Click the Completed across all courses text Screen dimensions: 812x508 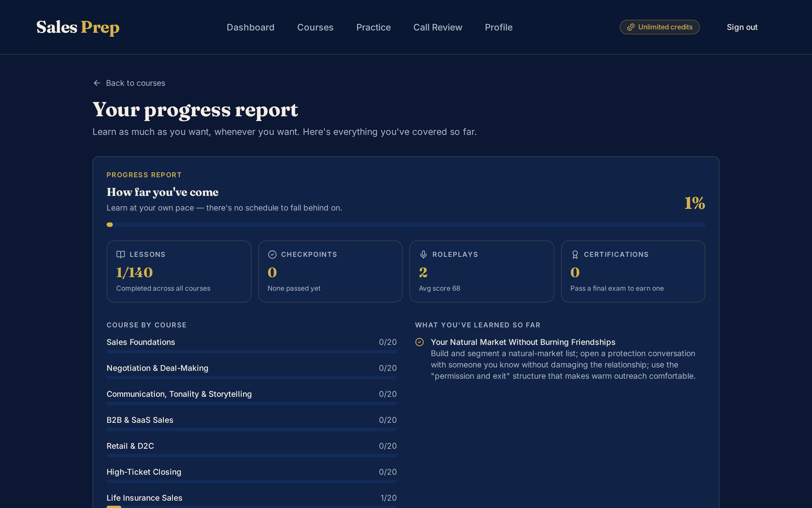(163, 288)
